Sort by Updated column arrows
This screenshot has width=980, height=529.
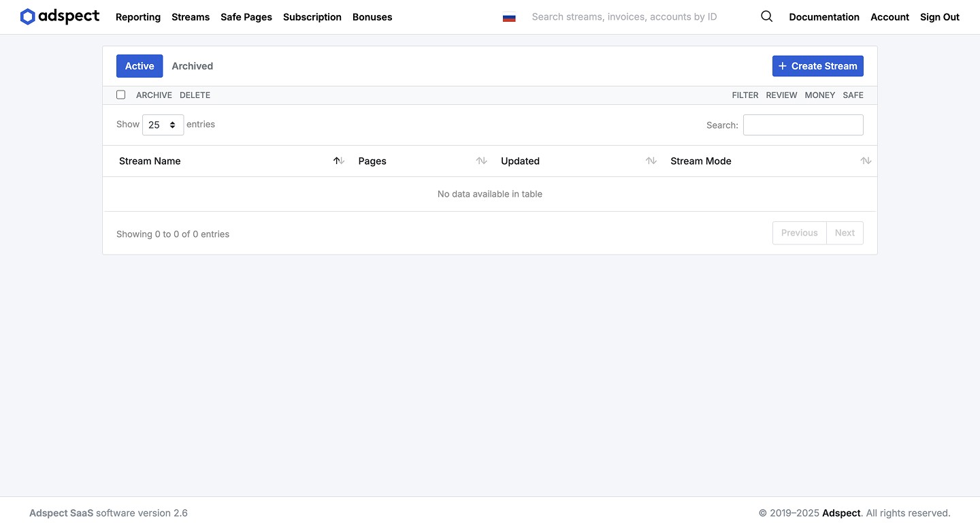click(x=651, y=161)
